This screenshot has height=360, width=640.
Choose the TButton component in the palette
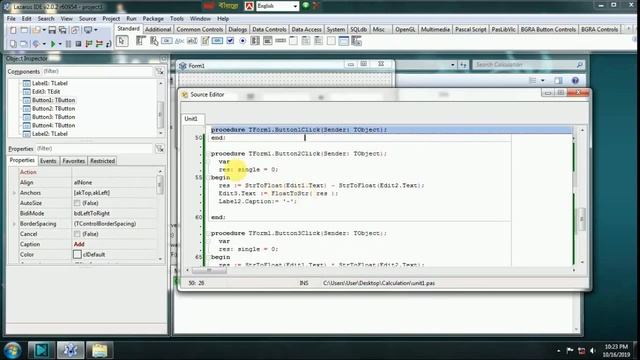167,41
